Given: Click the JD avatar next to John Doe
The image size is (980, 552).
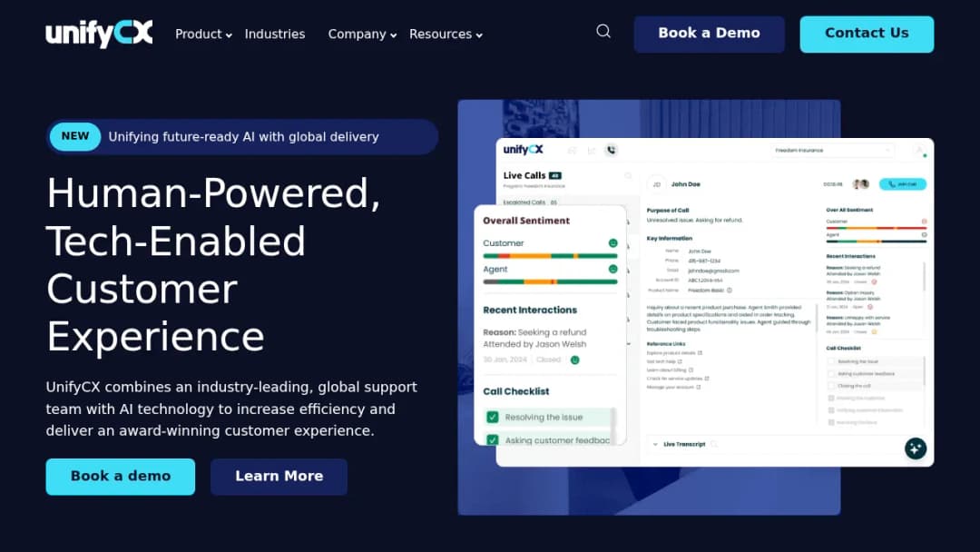Looking at the screenshot, I should (656, 184).
